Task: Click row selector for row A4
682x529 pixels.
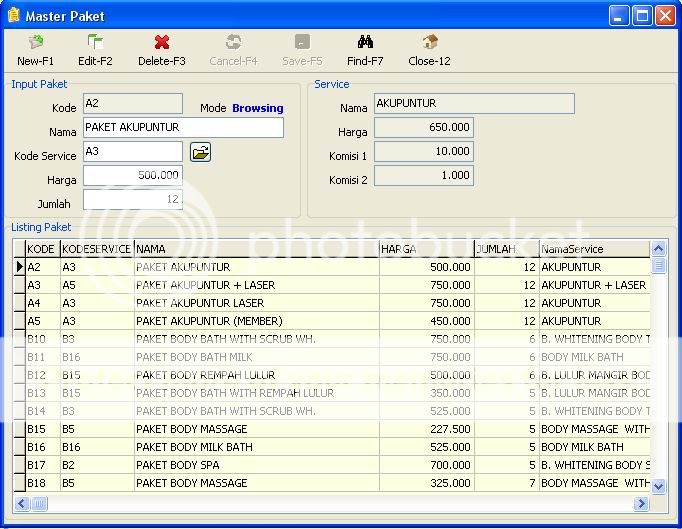Action: 19,303
